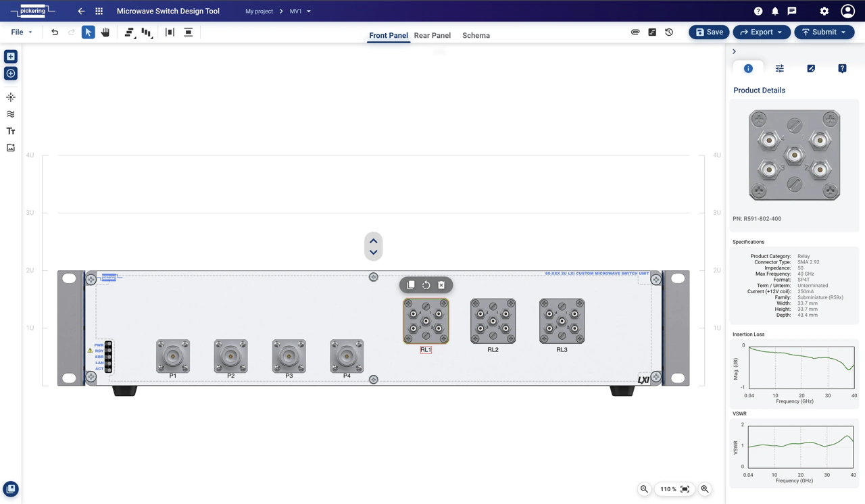Duplicate the selected RL1 relay
865x504 pixels.
411,285
